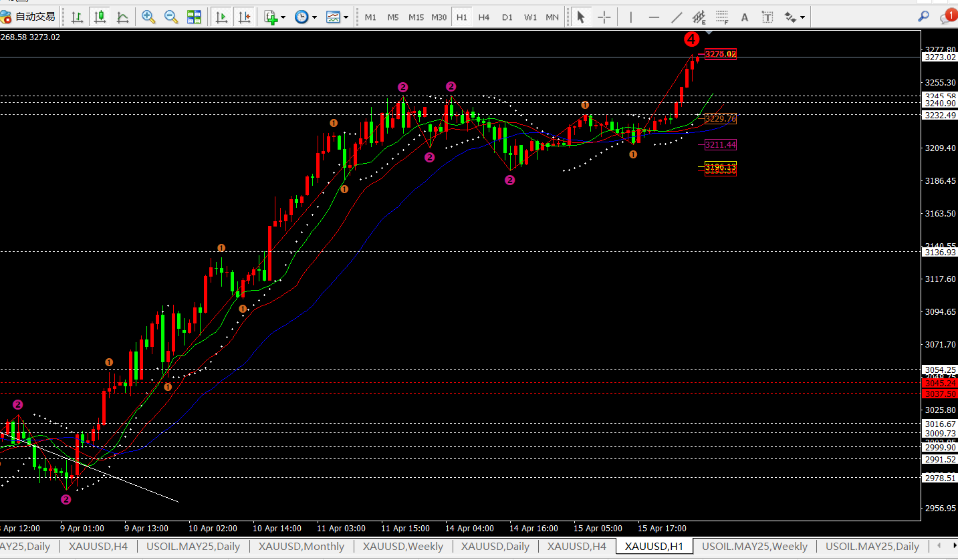Switch chart to bar chart style
This screenshot has height=560, width=958.
click(x=78, y=17)
